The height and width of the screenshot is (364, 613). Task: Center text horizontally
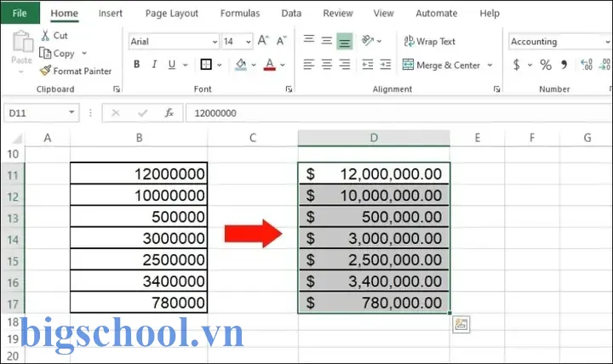click(327, 64)
